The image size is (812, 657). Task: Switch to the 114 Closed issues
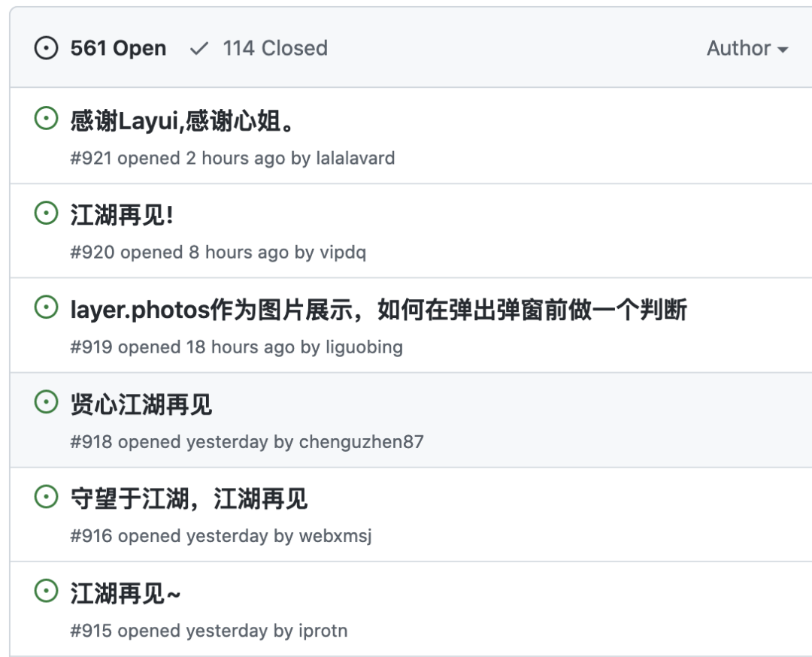pos(274,49)
